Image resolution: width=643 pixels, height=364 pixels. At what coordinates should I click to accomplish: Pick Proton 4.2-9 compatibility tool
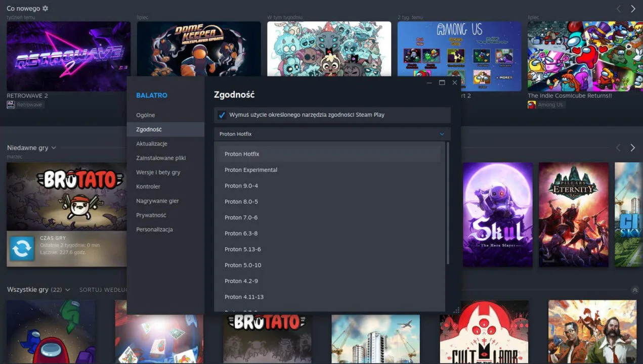pos(329,281)
